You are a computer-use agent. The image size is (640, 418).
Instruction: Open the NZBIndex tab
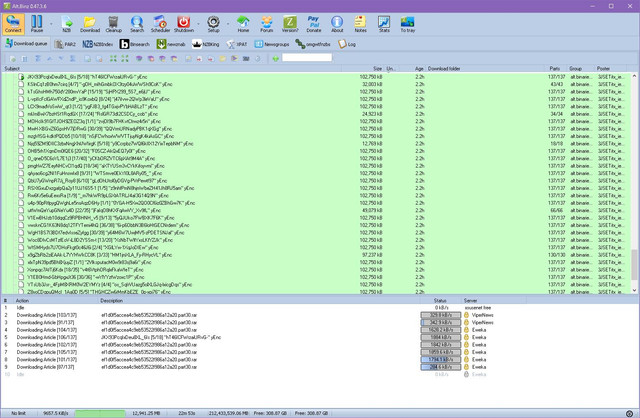98,44
